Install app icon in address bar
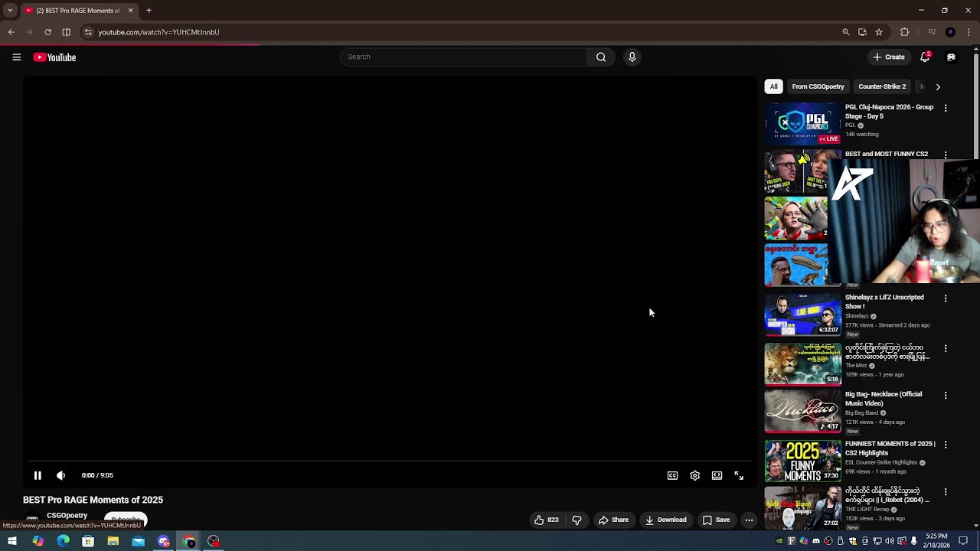 (x=862, y=32)
